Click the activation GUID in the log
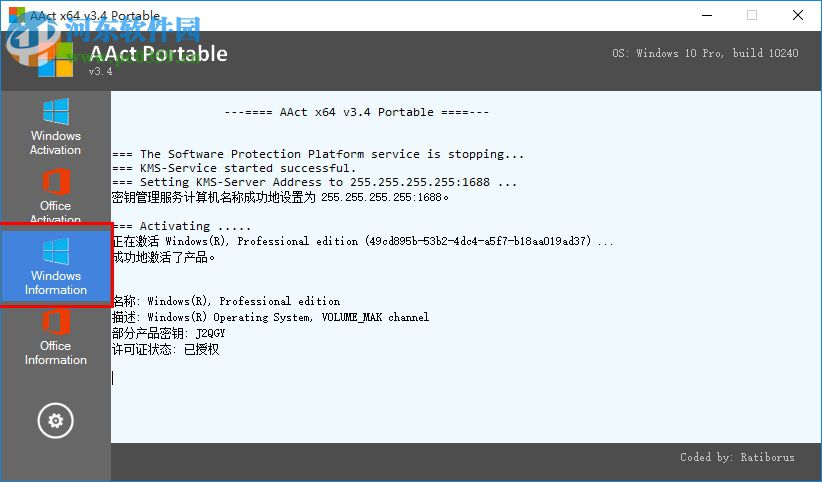Screen dimensions: 822x482 (480, 241)
